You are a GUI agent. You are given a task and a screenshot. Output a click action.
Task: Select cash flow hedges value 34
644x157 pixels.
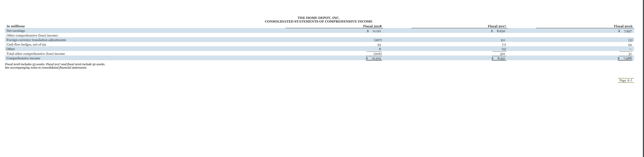coord(630,45)
